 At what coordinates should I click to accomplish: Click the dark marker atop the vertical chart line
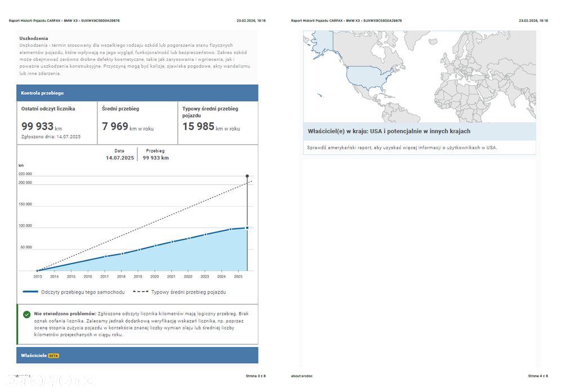(x=247, y=176)
